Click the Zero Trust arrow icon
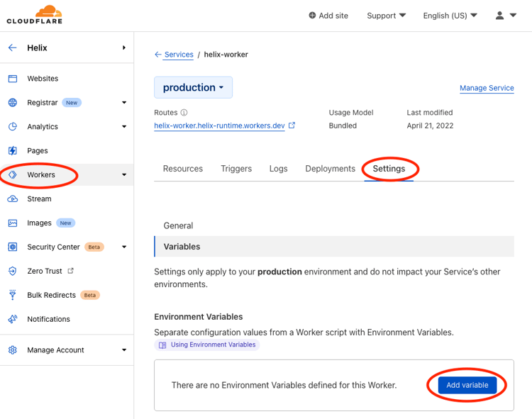This screenshot has height=419, width=532. [x=13, y=271]
